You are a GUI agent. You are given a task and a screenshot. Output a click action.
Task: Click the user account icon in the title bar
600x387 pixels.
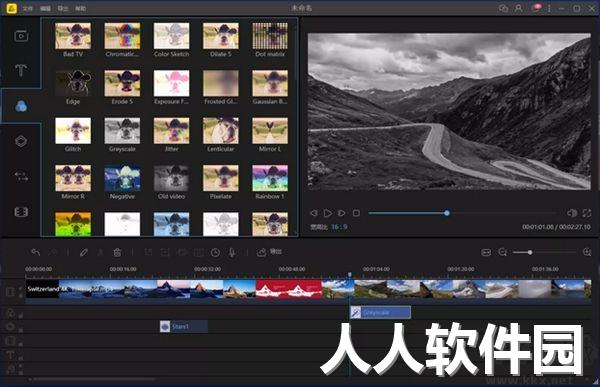click(x=518, y=8)
